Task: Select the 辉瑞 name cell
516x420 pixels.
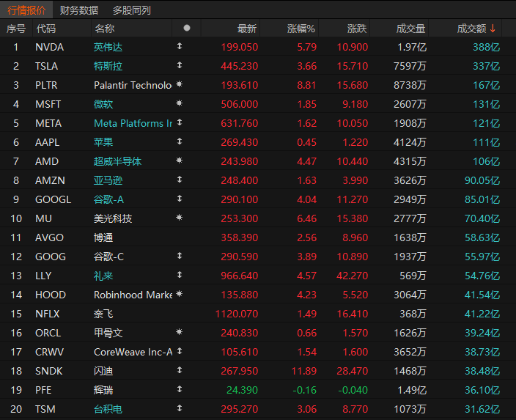Action: pyautogui.click(x=103, y=391)
